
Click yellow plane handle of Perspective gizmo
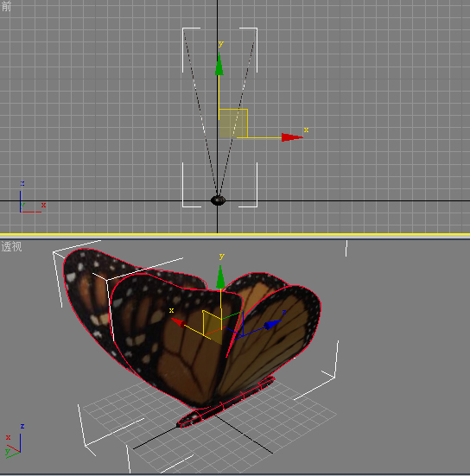pos(213,327)
